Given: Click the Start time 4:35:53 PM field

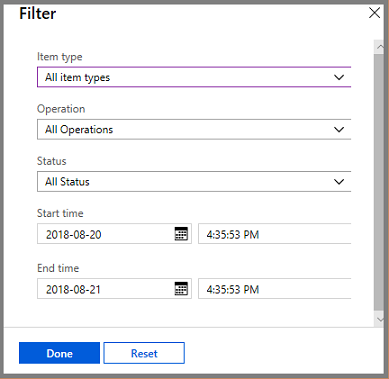Looking at the screenshot, I should coord(275,234).
